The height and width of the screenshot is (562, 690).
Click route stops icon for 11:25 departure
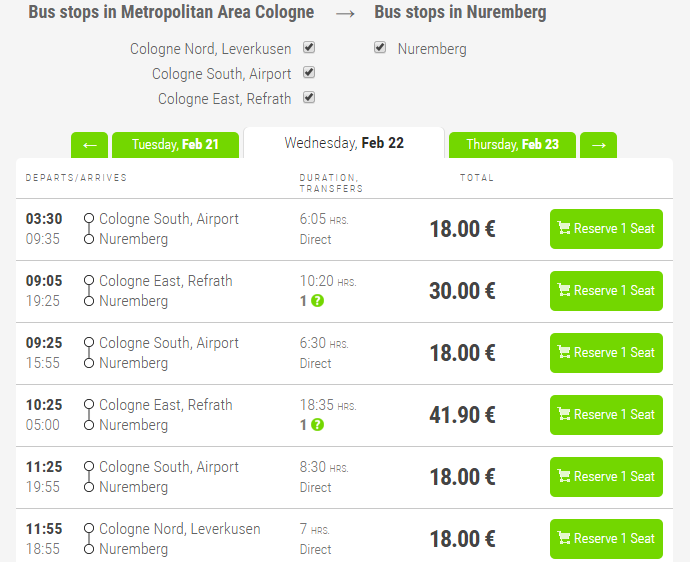tap(89, 477)
